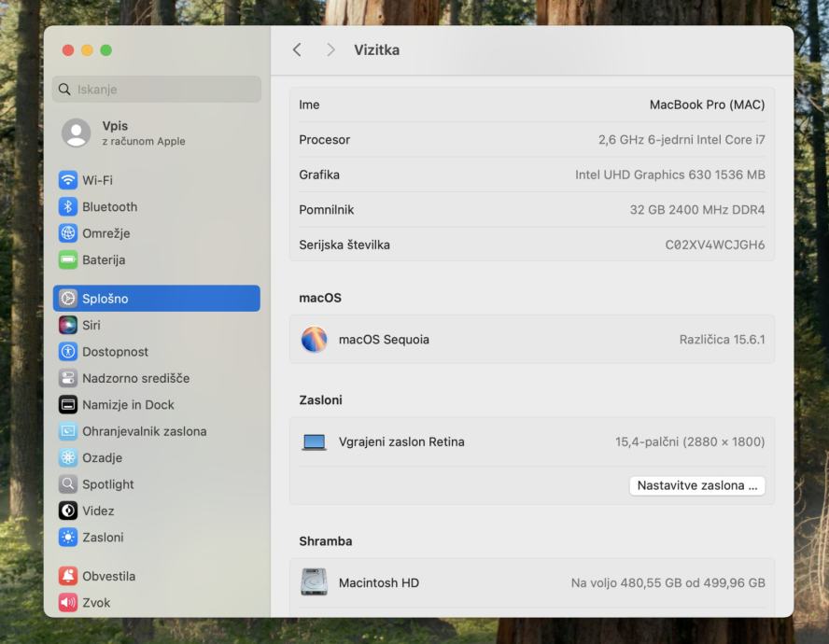Image resolution: width=829 pixels, height=644 pixels.
Task: Select Zvok sound settings
Action: pyautogui.click(x=96, y=603)
